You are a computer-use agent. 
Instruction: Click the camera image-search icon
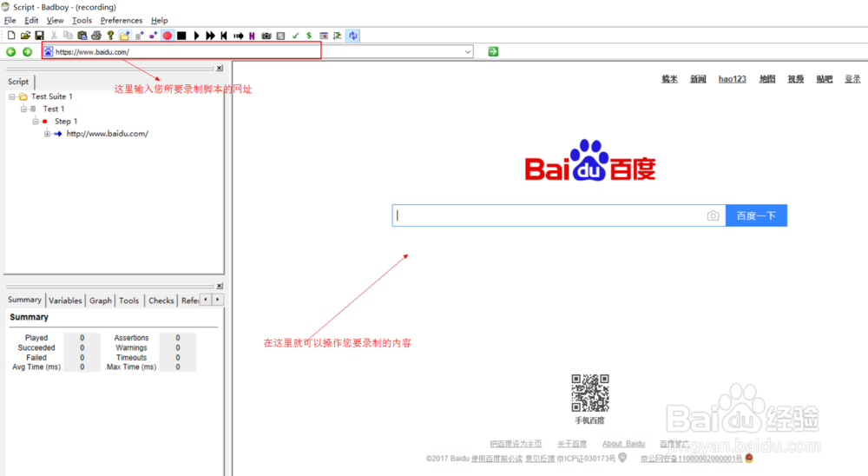click(713, 215)
